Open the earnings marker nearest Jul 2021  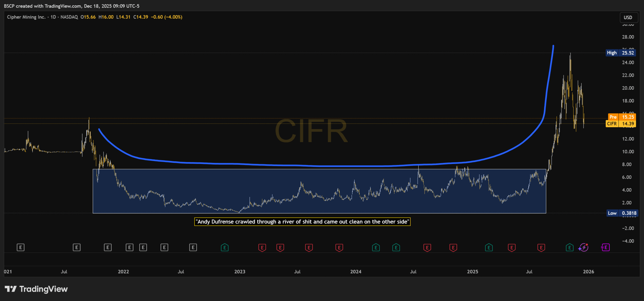76,248
